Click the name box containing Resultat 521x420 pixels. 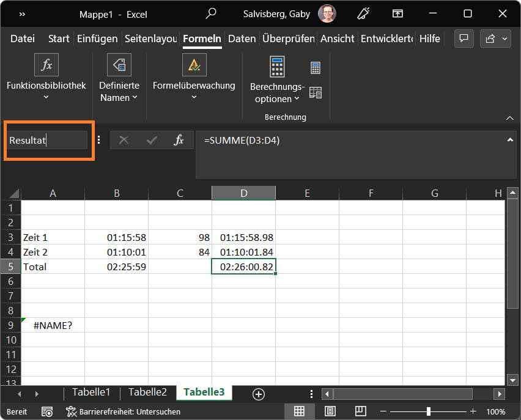[48, 140]
